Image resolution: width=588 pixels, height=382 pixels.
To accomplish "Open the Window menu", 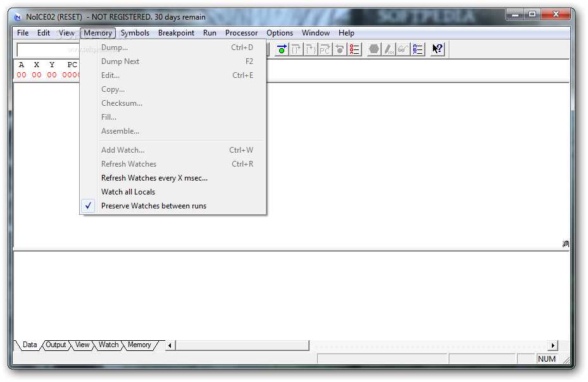I will coord(316,33).
